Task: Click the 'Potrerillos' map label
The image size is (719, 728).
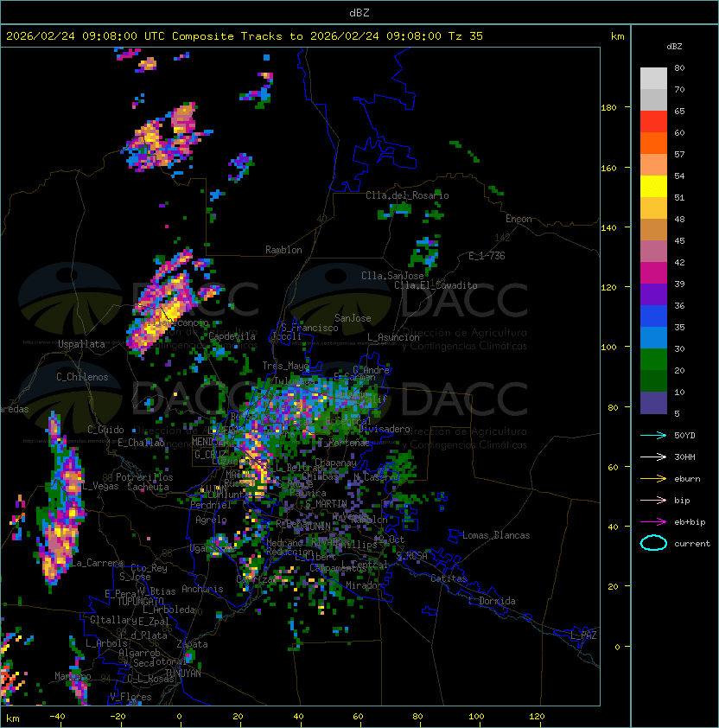Action: [144, 477]
